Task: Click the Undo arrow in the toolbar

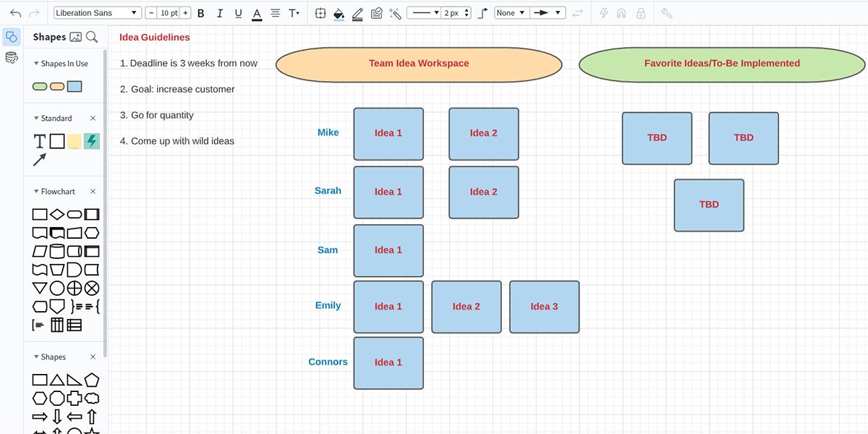Action: (x=15, y=13)
